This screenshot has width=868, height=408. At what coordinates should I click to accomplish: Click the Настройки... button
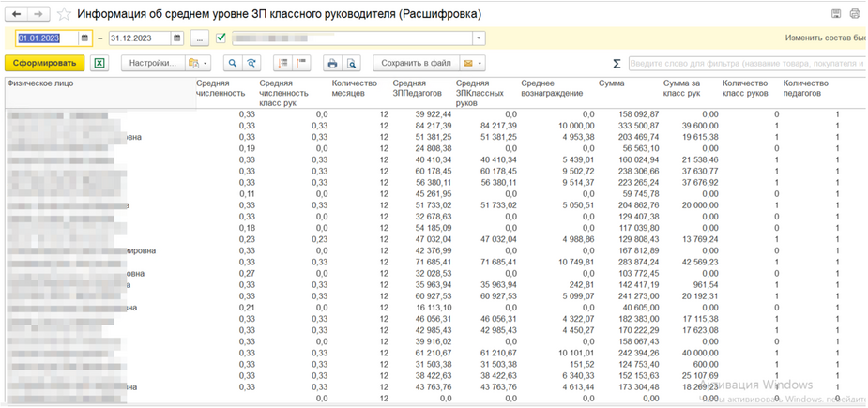(x=151, y=63)
